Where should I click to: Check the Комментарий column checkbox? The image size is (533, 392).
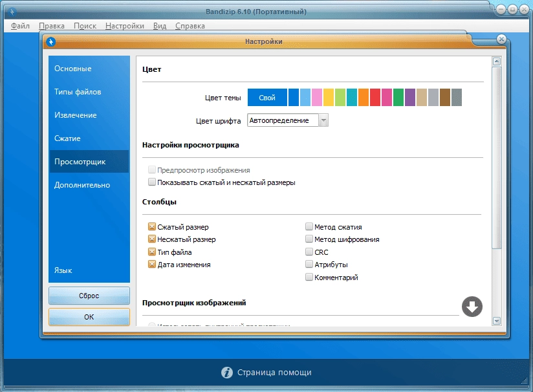pos(309,277)
